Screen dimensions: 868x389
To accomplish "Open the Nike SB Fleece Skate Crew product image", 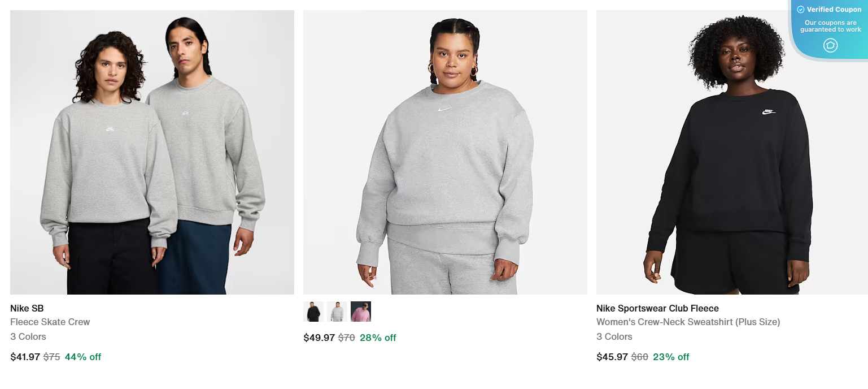I will 152,152.
